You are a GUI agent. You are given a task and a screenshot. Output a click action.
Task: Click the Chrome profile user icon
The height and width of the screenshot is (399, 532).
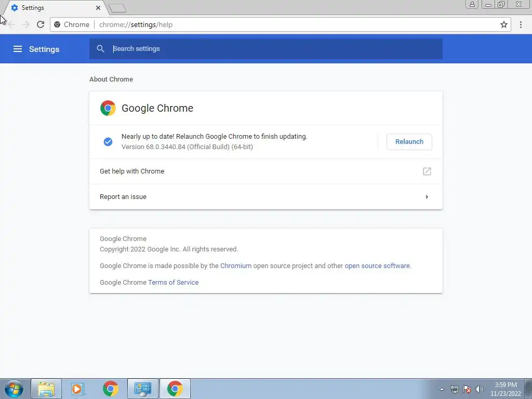[472, 4]
